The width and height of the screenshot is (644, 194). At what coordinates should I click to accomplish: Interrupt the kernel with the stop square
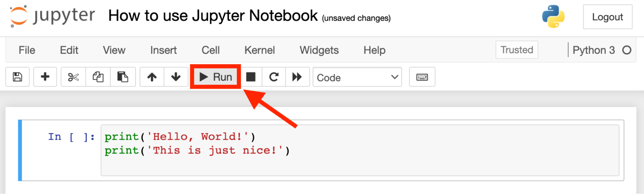(x=251, y=77)
